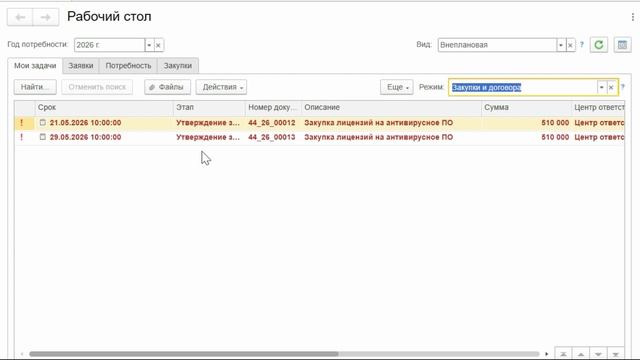This screenshot has width=640, height=360.
Task: Go back with the left arrow button
Action: (20, 17)
